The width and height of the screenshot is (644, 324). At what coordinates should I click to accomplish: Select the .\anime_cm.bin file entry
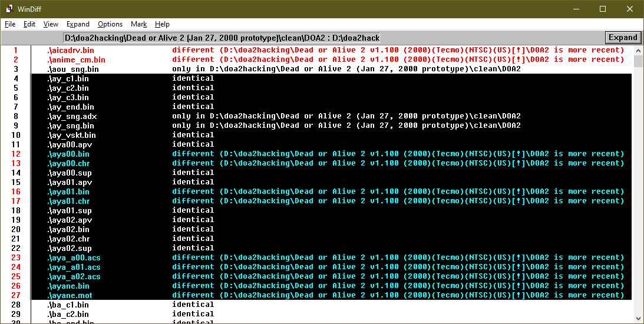[x=76, y=59]
